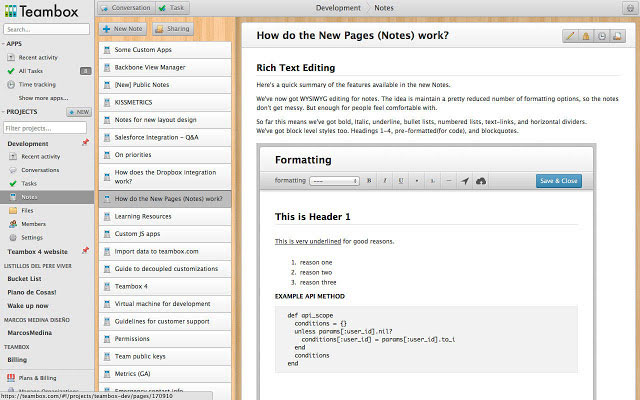Open Salesforce Integration – Q&A note

(165, 138)
